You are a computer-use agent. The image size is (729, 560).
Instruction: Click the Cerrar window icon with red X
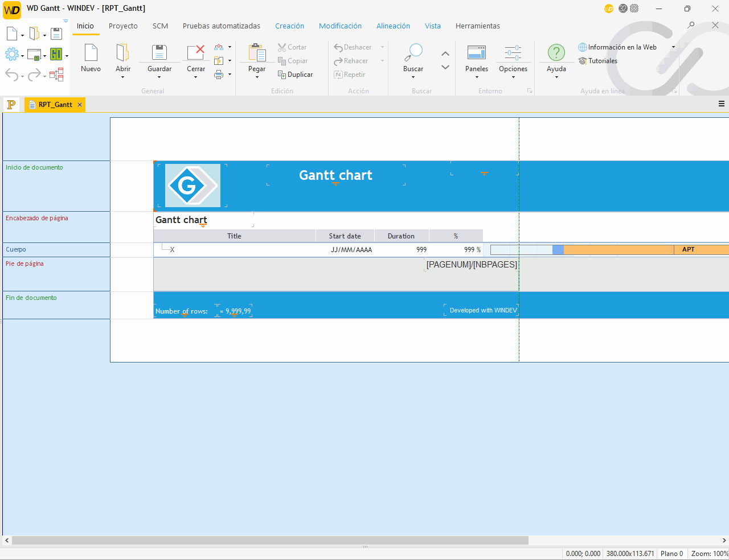tap(196, 52)
